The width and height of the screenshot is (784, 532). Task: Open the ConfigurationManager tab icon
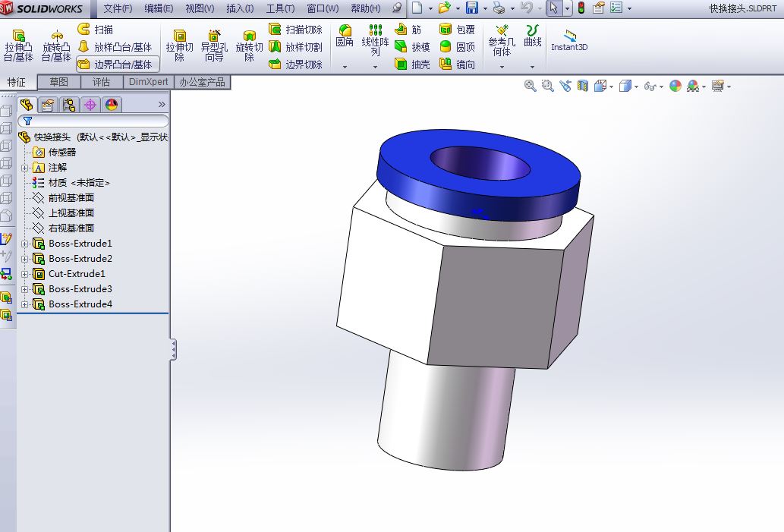(x=68, y=105)
